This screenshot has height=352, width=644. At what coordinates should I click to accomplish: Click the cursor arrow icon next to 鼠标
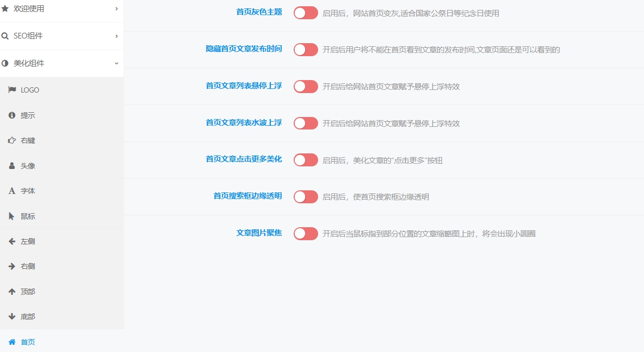click(x=12, y=216)
